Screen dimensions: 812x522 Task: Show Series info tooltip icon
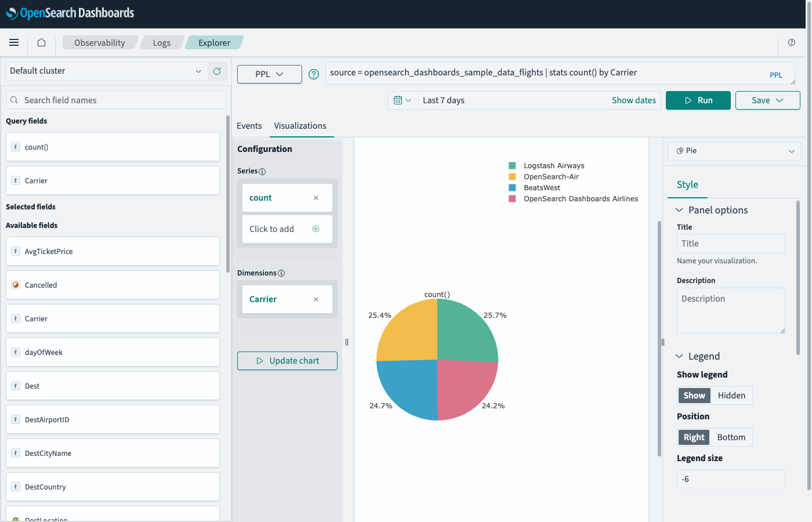click(262, 172)
